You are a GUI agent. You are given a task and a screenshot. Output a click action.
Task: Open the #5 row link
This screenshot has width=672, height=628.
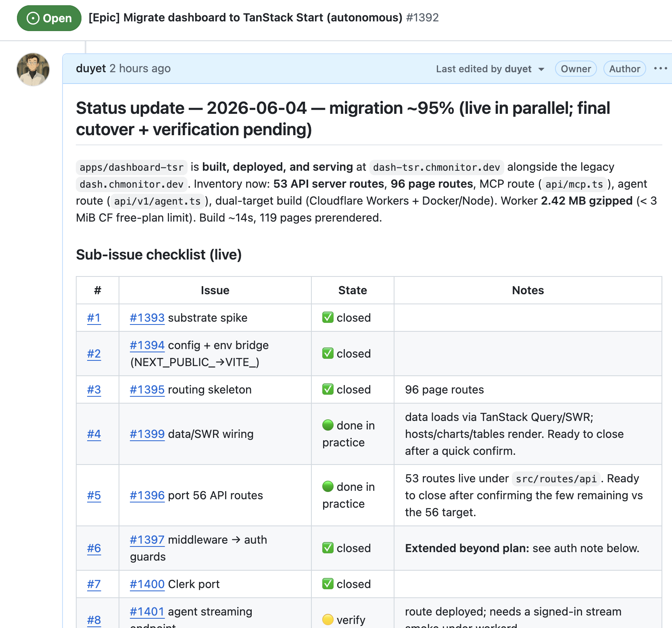tap(94, 496)
